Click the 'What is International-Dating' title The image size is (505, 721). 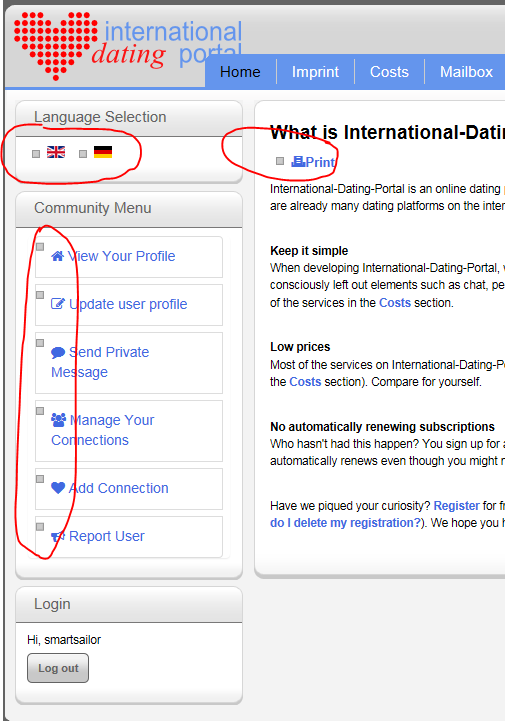(387, 132)
